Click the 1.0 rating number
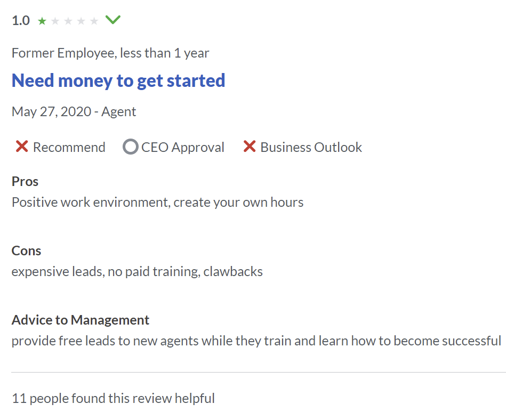 tap(21, 21)
